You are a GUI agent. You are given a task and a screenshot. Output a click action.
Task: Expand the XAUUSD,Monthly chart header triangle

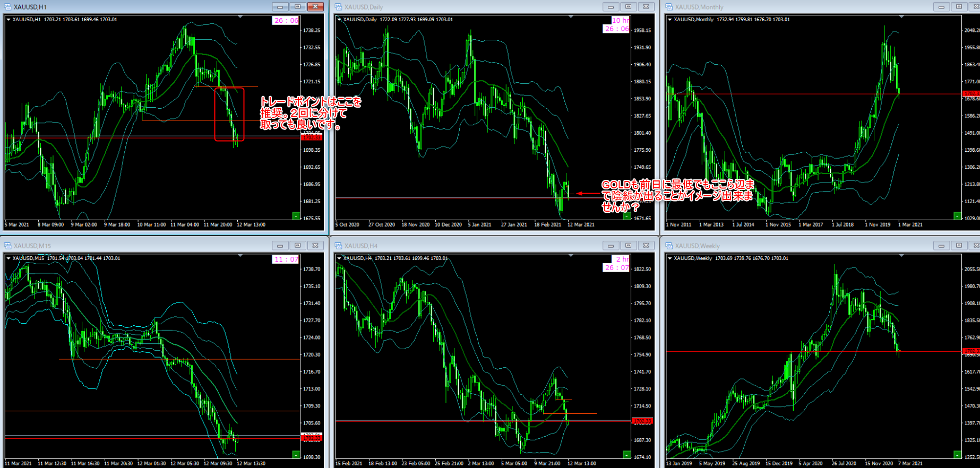click(669, 20)
